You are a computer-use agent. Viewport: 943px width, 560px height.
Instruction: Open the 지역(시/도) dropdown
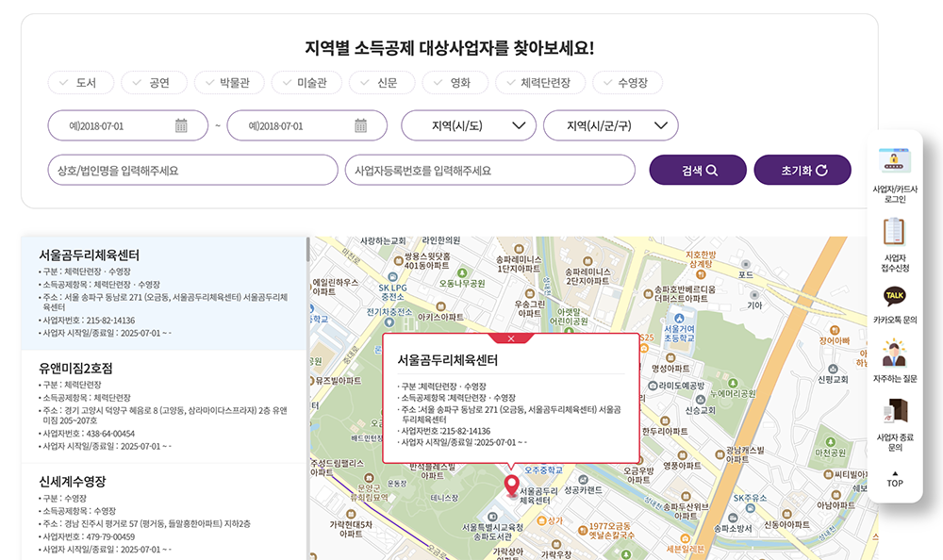469,125
